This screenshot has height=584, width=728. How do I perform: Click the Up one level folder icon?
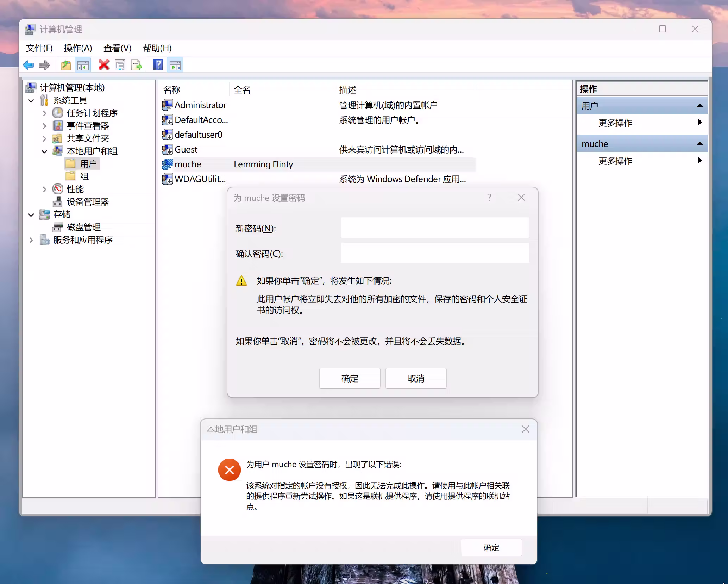[x=66, y=65]
